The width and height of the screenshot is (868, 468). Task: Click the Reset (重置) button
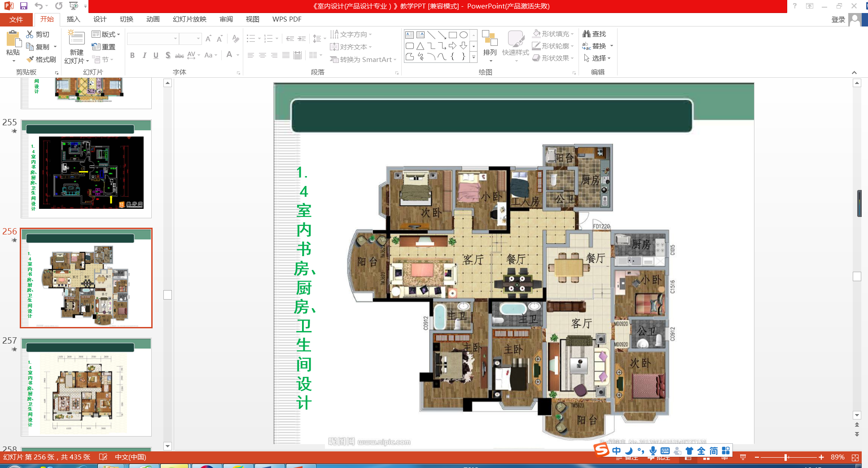click(104, 47)
